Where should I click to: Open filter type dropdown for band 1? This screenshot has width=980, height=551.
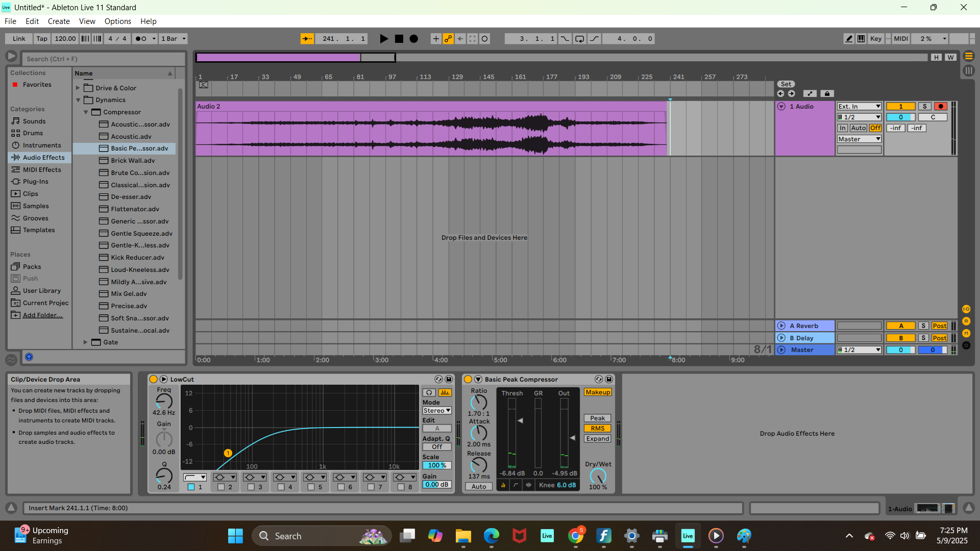[x=194, y=478]
